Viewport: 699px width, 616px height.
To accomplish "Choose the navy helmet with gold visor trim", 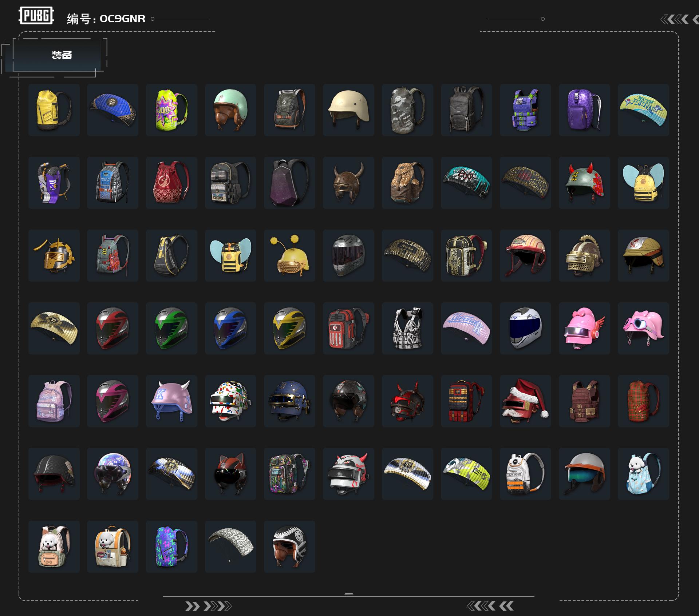I will (289, 401).
